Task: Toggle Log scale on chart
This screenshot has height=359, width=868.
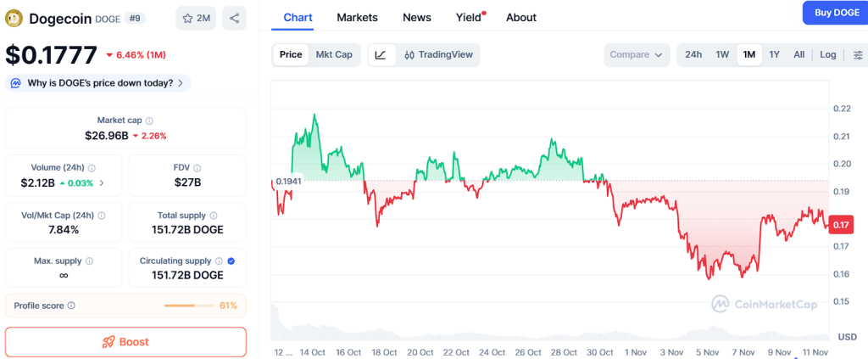Action: pyautogui.click(x=828, y=55)
